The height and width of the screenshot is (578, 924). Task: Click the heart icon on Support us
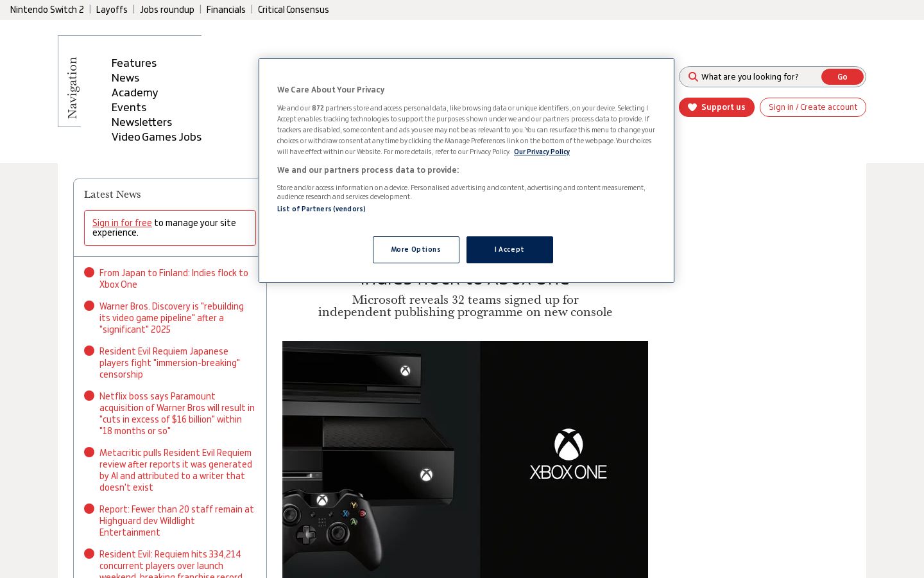[x=692, y=107]
